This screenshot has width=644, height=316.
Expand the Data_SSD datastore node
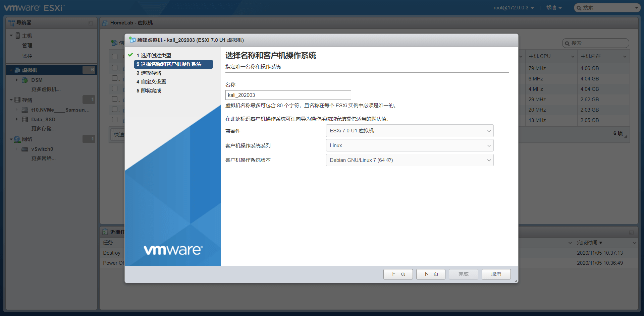[17, 119]
